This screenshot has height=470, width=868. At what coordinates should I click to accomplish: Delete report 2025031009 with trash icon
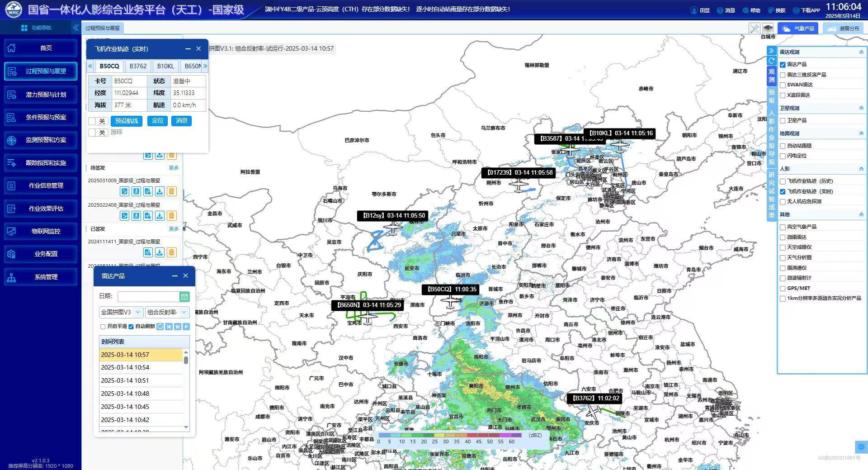coord(171,191)
